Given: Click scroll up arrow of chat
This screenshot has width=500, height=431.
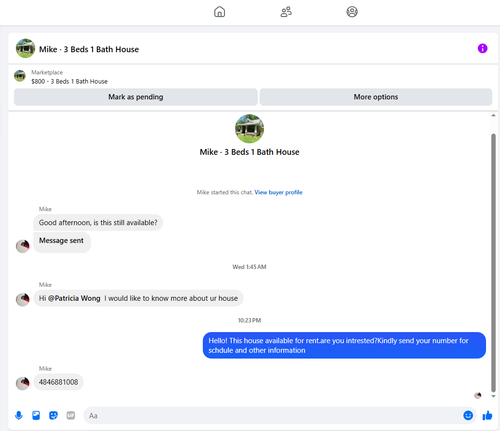Looking at the screenshot, I should [x=493, y=115].
